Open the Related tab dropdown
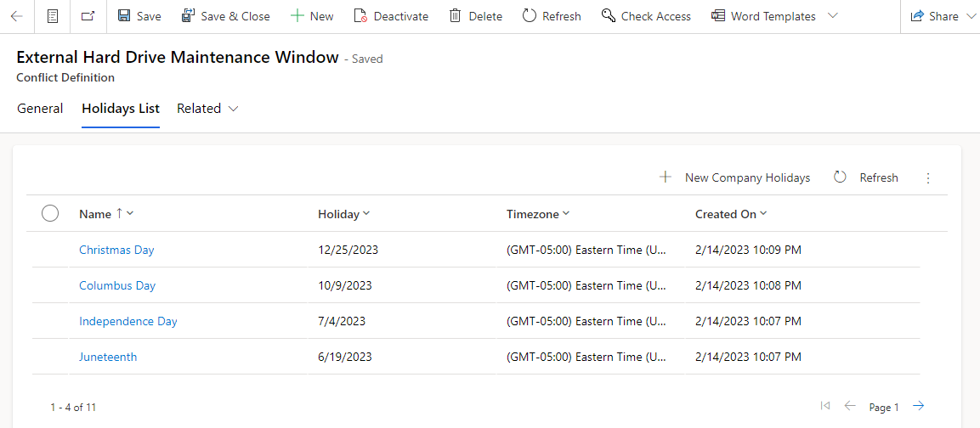 pyautogui.click(x=207, y=109)
